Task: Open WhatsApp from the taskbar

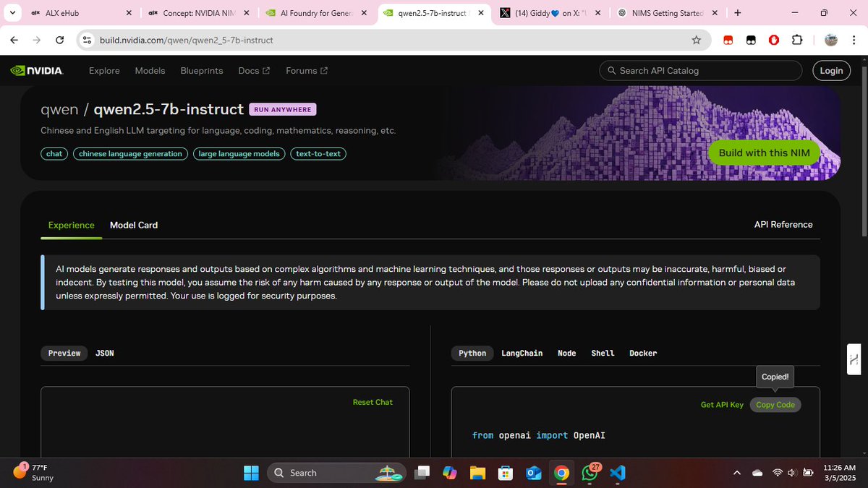Action: click(590, 473)
